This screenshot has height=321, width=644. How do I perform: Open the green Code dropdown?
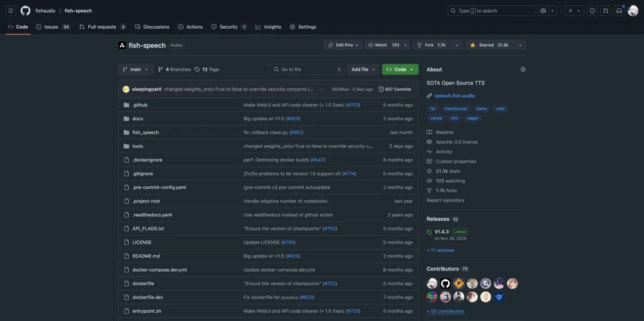[400, 70]
